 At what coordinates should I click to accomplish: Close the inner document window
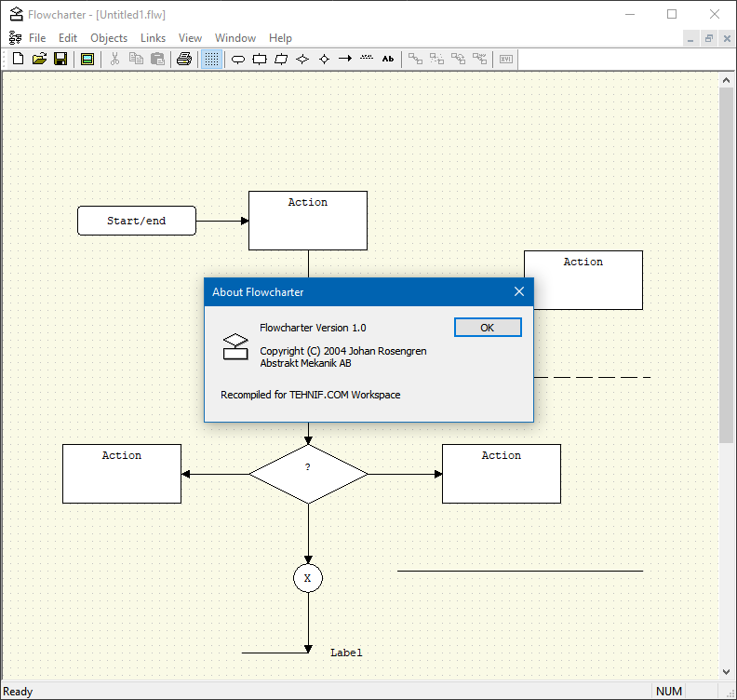(x=727, y=38)
